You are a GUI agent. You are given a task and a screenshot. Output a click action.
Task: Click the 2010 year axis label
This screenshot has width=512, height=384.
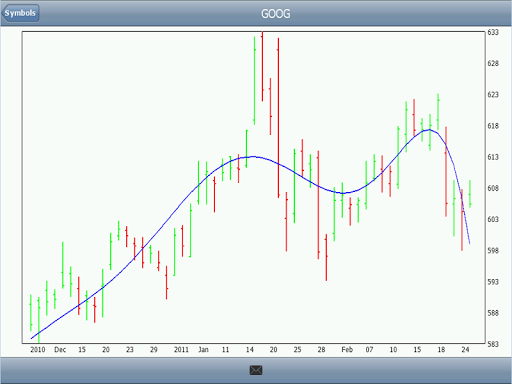coord(38,350)
